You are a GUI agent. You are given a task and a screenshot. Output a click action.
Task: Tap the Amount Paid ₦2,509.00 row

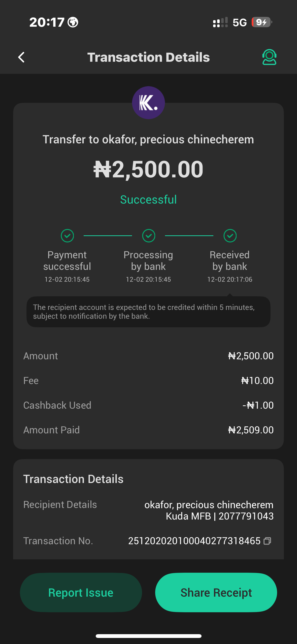click(x=148, y=430)
